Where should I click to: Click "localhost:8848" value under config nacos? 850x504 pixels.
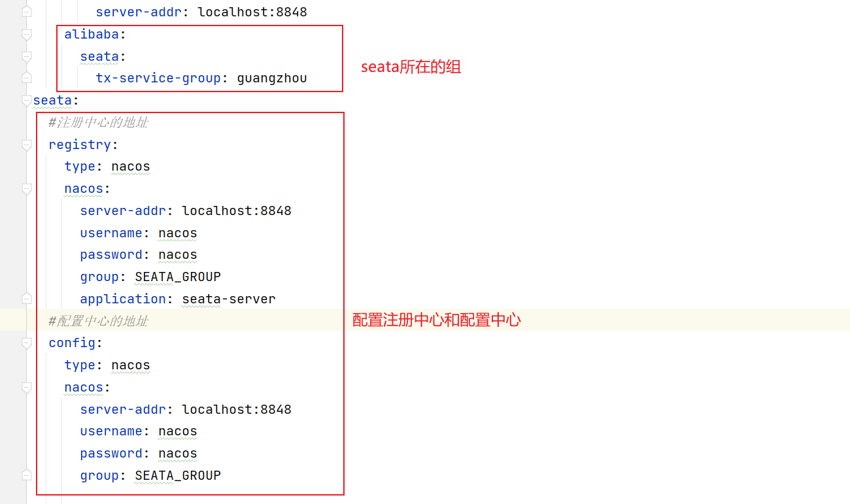tap(237, 409)
